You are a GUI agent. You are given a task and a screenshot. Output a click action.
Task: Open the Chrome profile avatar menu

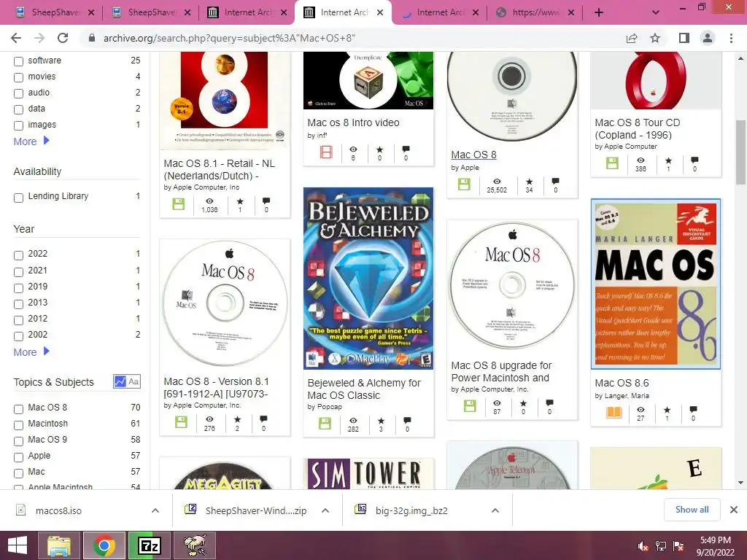[x=708, y=38]
